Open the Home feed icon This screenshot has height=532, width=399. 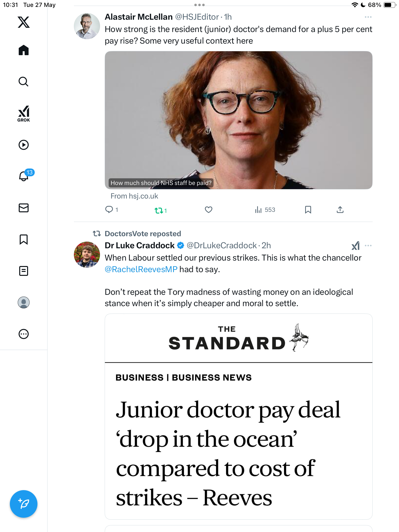(24, 50)
